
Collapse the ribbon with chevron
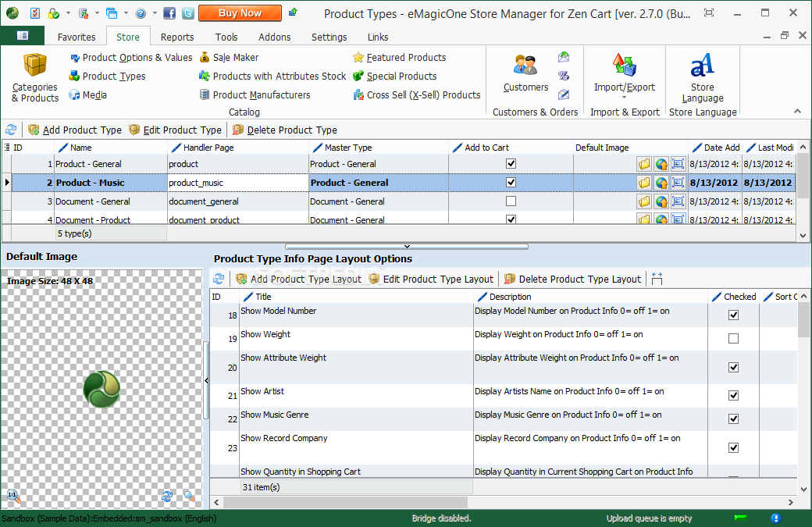click(797, 111)
